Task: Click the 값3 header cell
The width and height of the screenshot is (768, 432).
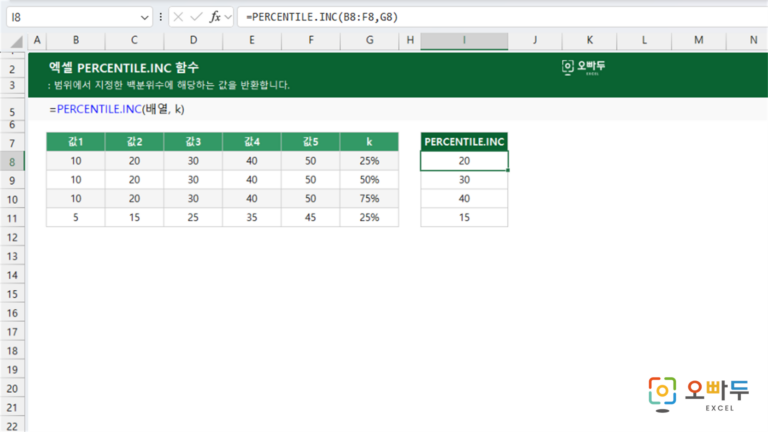Action: point(193,142)
